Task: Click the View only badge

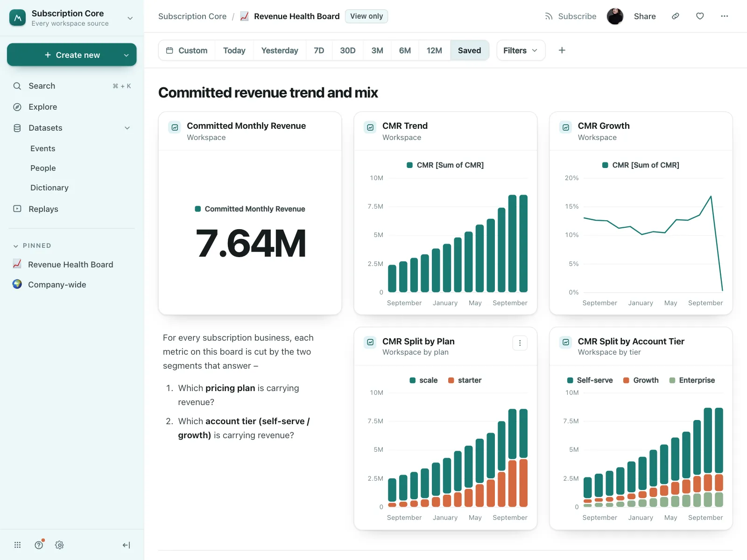Action: 366,16
